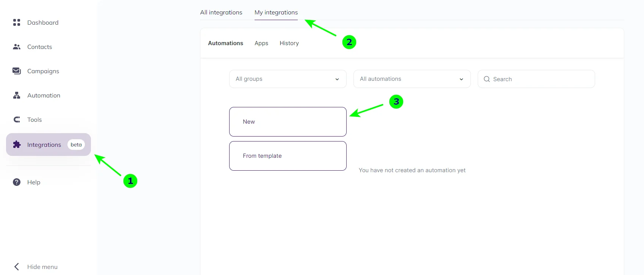Click inside the Search input field
This screenshot has height=275, width=644.
530,79
